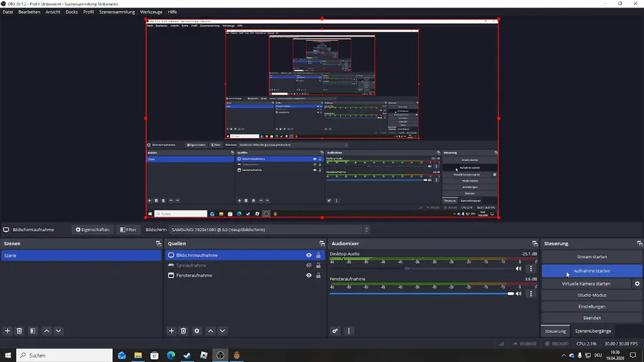Open Audiomixer panel options menu dots
The width and height of the screenshot is (644, 362).
point(348,331)
